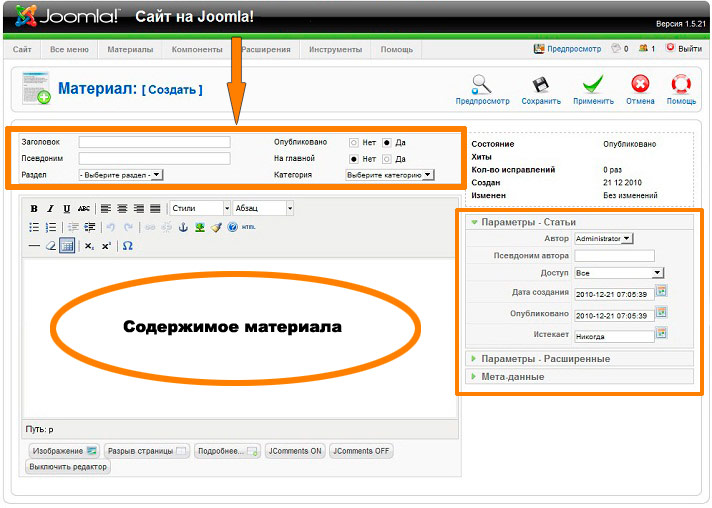Click the Сохранить floppy disk icon
This screenshot has width=712, height=508.
pyautogui.click(x=540, y=85)
